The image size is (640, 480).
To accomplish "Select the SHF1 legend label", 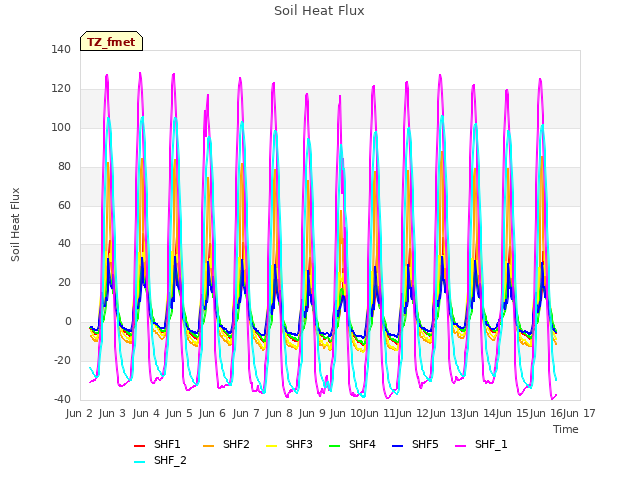I will pos(167,444).
